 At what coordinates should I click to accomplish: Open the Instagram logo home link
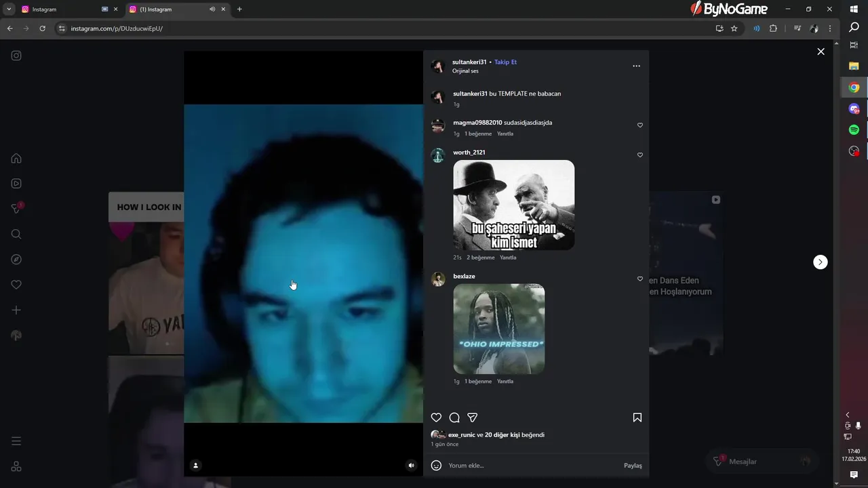click(x=16, y=56)
